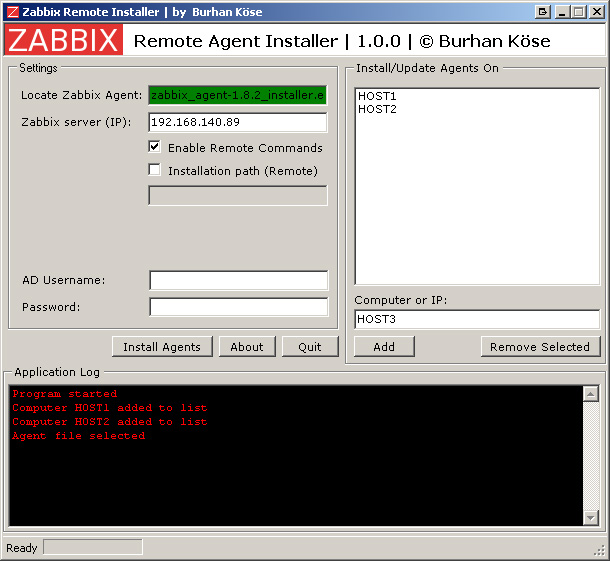
Task: Enable Installation path (Remote) checkbox
Action: coord(155,170)
